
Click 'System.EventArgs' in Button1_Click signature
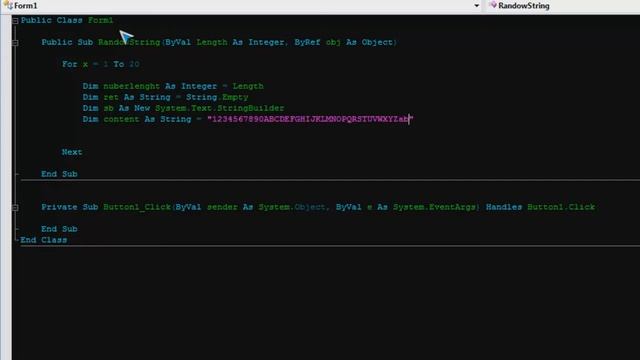pos(434,207)
